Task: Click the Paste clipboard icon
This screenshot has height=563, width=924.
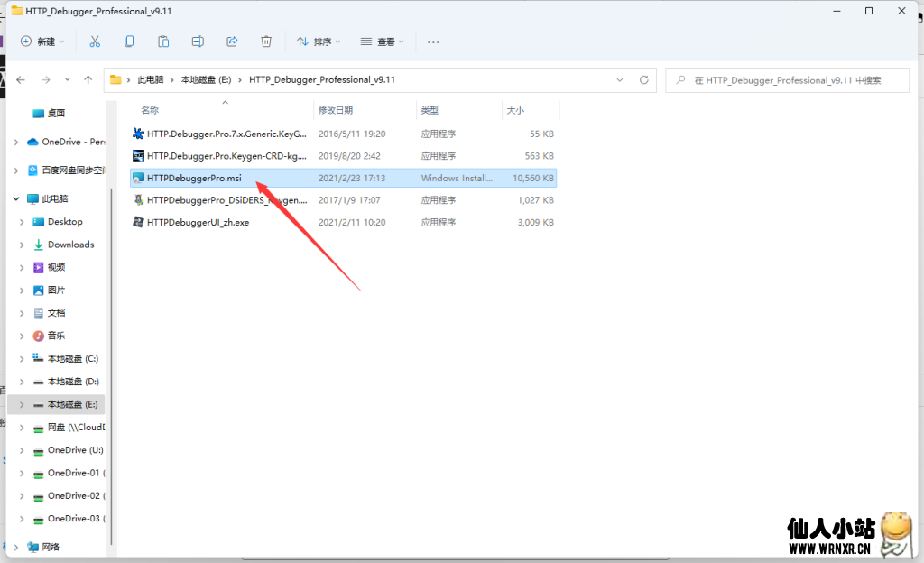Action: pos(163,42)
